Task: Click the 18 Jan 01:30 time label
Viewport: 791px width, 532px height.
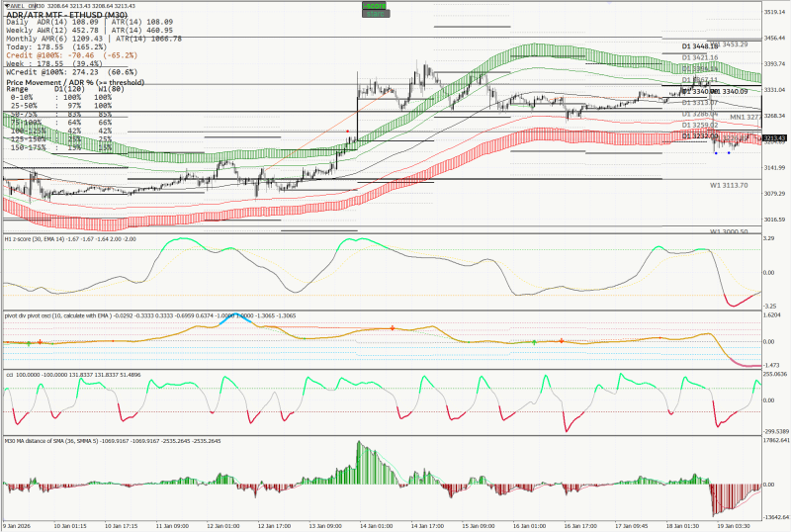Action: 682,526
